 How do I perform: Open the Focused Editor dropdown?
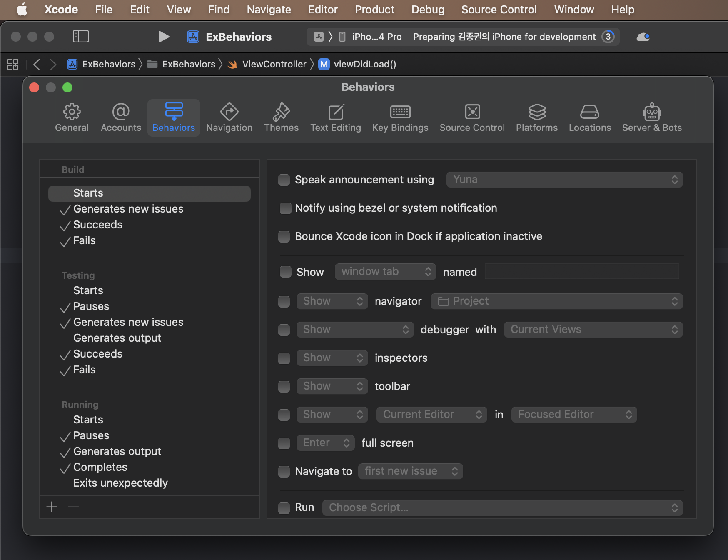point(574,415)
